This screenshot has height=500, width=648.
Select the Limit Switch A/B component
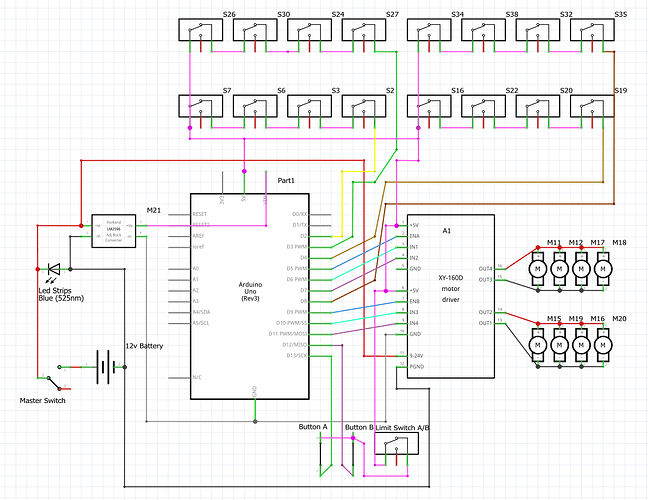click(396, 443)
